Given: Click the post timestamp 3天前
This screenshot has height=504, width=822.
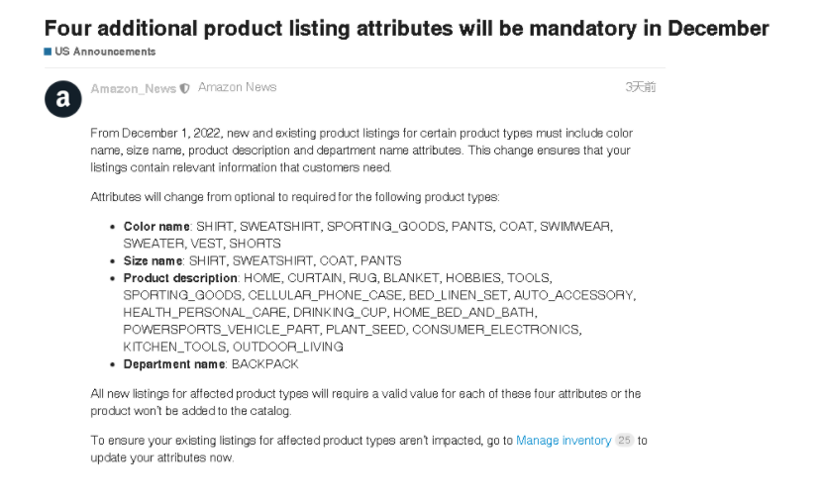Looking at the screenshot, I should pos(640,87).
